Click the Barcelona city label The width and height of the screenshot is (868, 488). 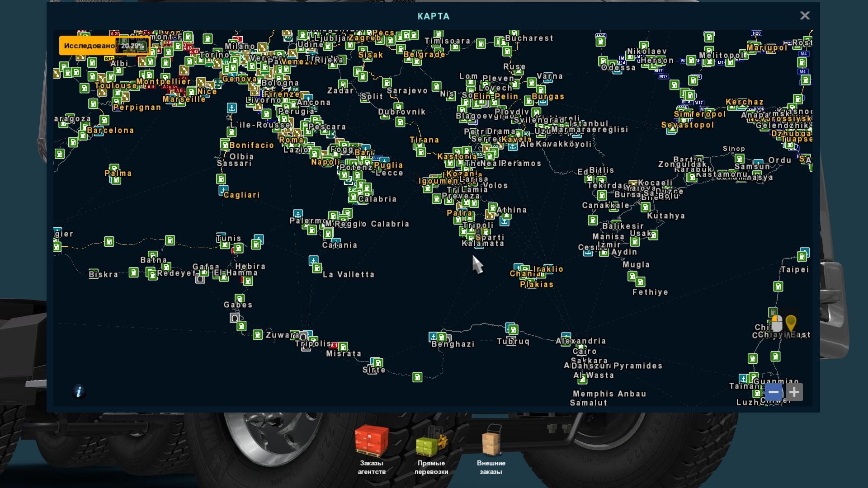pyautogui.click(x=110, y=130)
